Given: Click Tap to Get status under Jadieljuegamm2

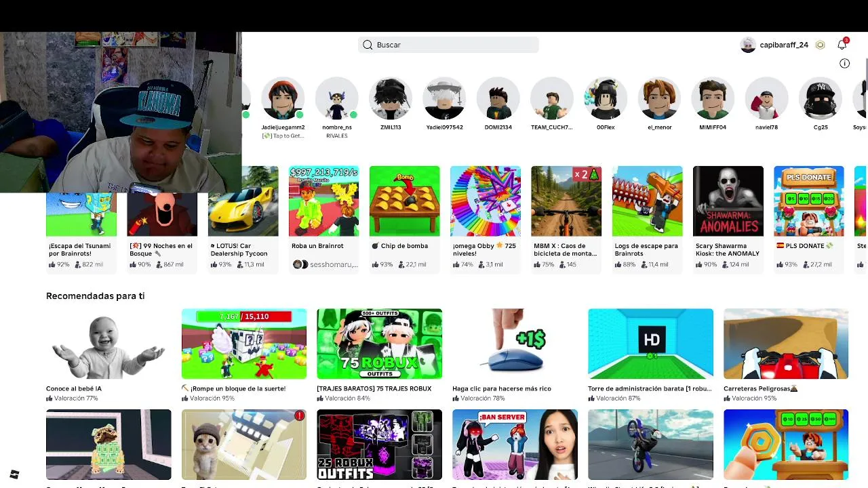Looking at the screenshot, I should coord(283,136).
